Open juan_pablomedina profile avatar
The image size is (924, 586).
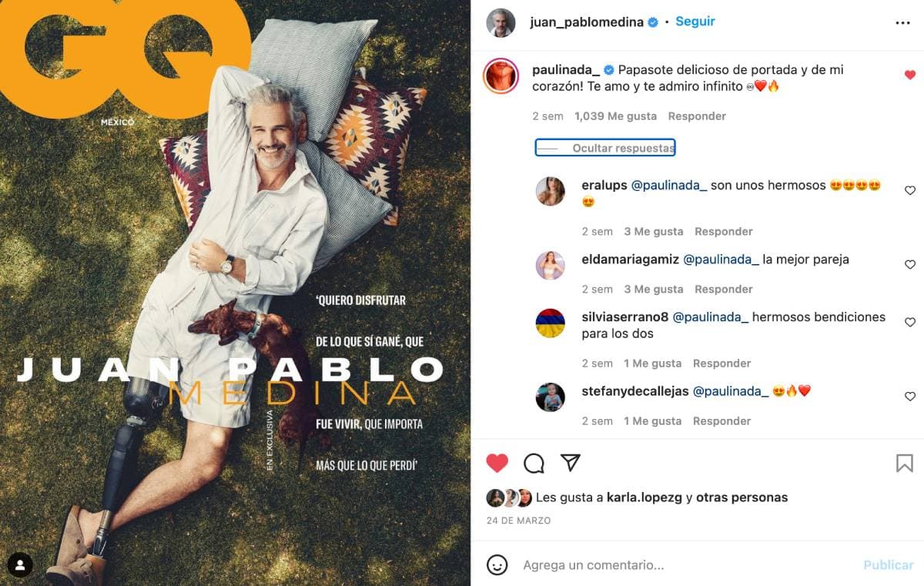tap(500, 22)
